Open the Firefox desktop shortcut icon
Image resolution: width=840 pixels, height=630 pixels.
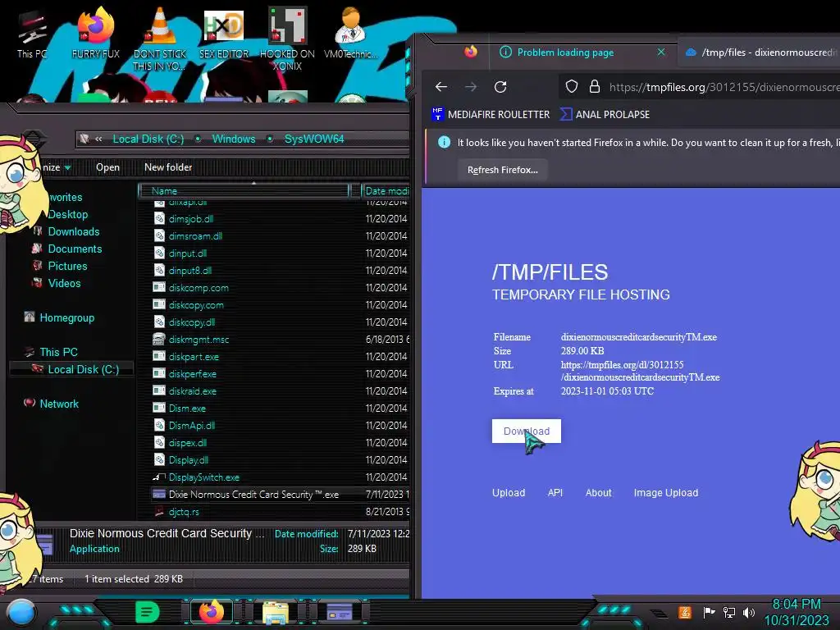[x=95, y=33]
